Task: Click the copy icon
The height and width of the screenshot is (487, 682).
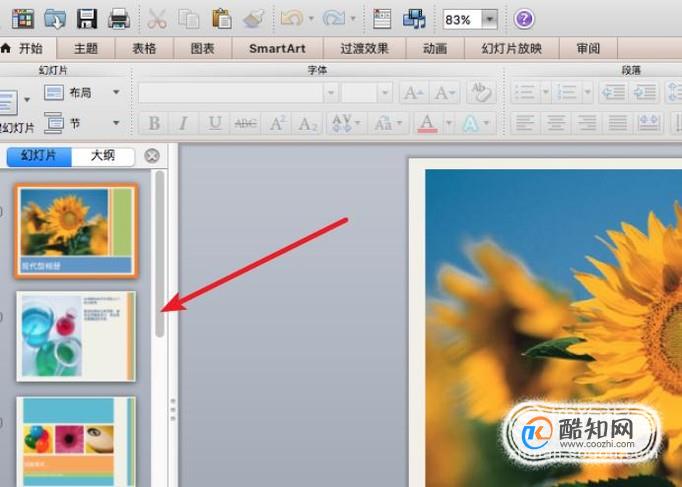Action: (x=189, y=19)
